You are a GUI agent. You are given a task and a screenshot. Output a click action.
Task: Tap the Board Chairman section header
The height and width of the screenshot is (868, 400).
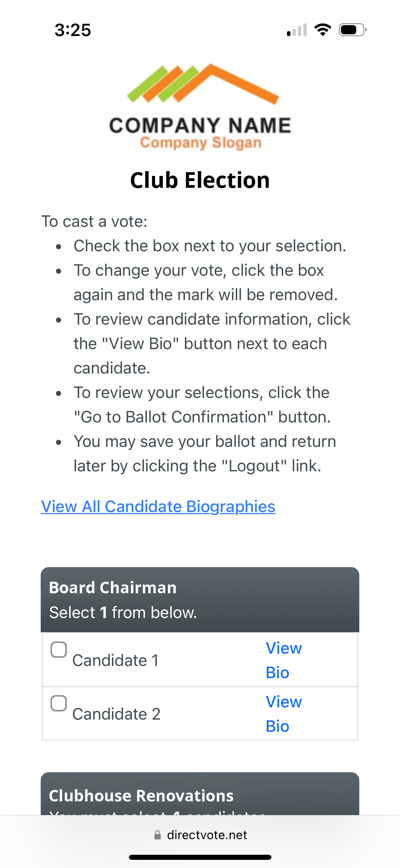pos(113,587)
